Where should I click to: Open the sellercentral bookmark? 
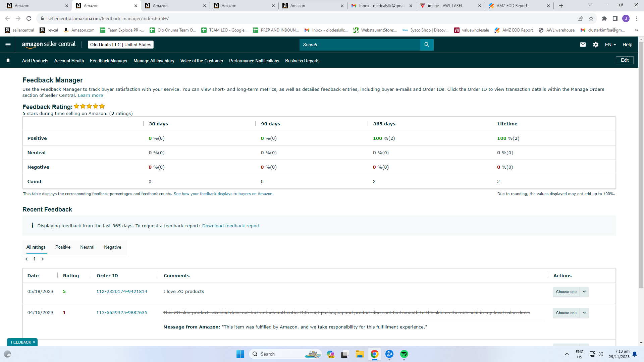(x=19, y=30)
